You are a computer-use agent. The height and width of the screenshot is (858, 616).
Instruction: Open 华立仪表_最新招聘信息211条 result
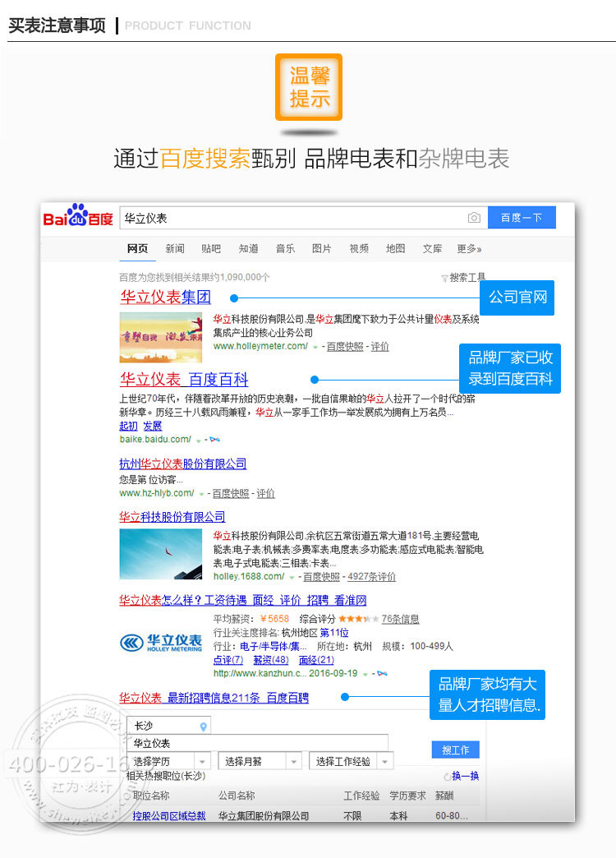pos(214,698)
